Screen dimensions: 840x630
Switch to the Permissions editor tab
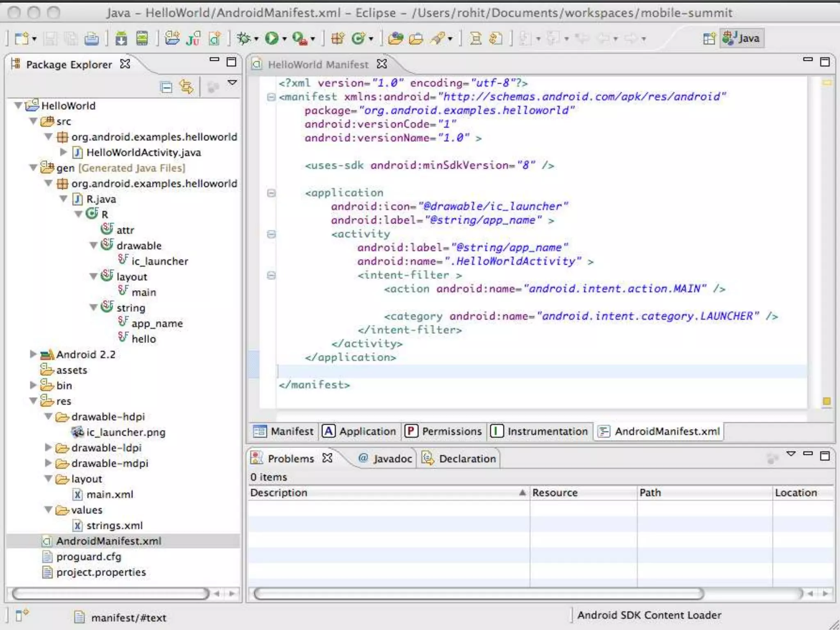[x=443, y=431]
